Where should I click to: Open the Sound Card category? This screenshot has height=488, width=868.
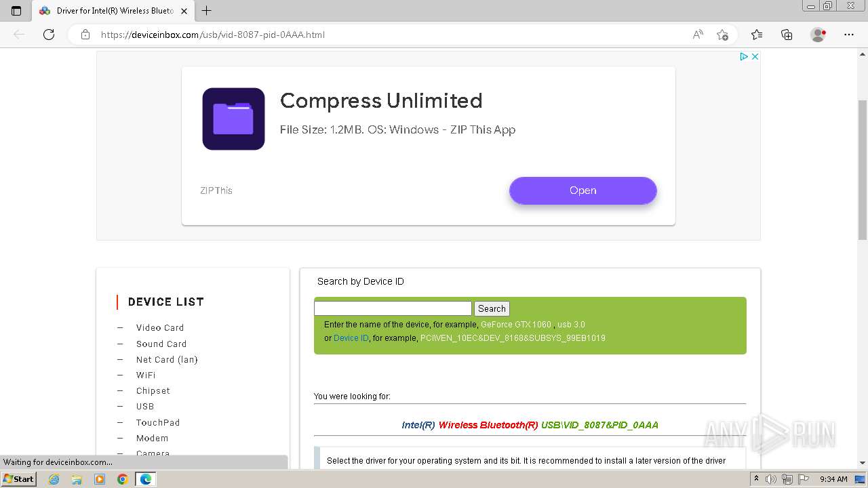click(161, 344)
